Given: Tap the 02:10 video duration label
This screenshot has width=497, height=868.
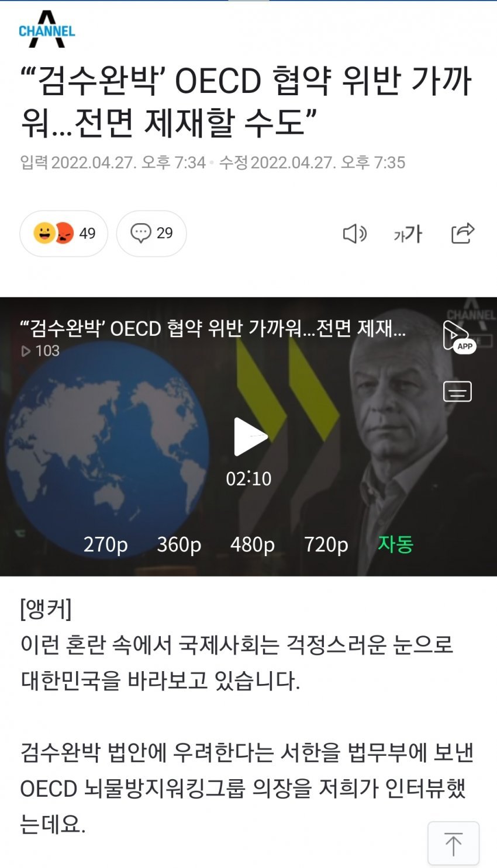Looking at the screenshot, I should pos(248,478).
